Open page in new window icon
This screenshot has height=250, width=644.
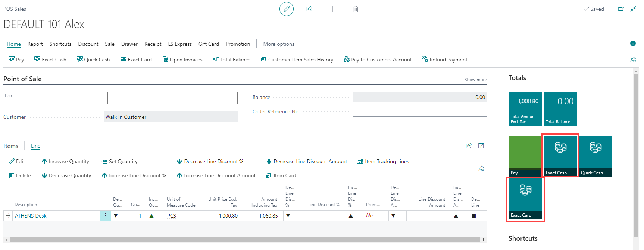(x=621, y=9)
